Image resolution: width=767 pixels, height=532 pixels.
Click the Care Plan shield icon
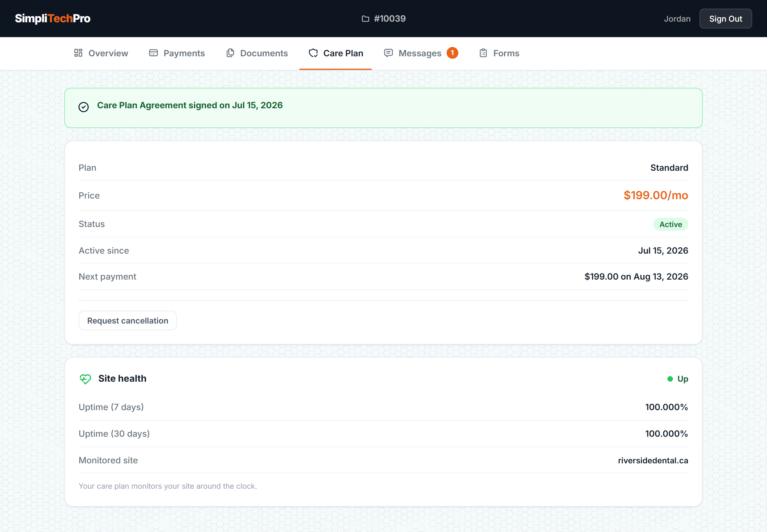pyautogui.click(x=313, y=53)
